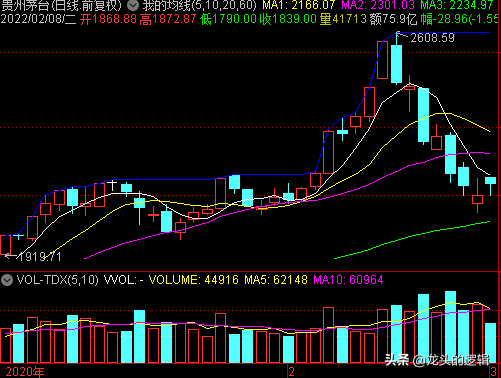Viewport: 501px width, 378px height.
Task: Click the 1919.71 low price label
Action: tap(39, 257)
